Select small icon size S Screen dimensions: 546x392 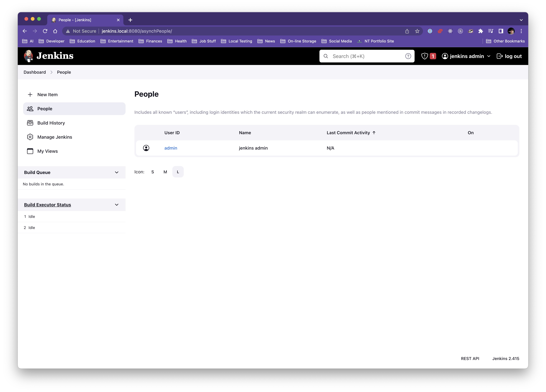(152, 172)
